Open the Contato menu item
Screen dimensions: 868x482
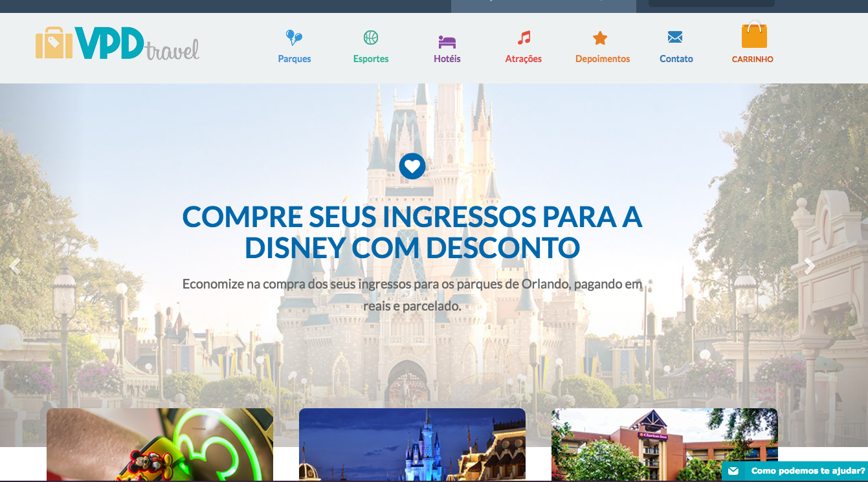(676, 59)
